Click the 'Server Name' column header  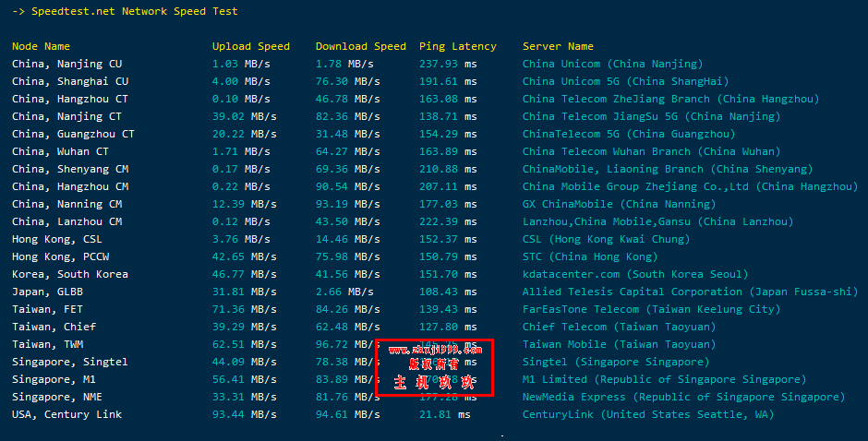(x=558, y=46)
